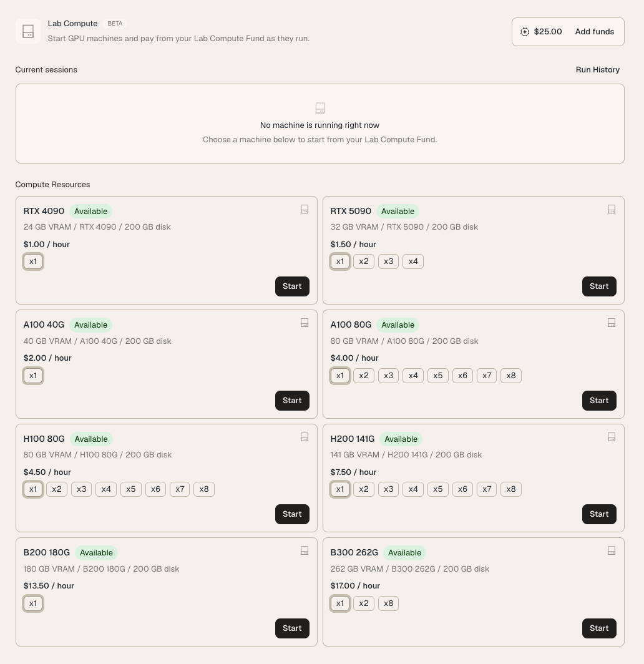Click the "Current sessions" heading

46,70
